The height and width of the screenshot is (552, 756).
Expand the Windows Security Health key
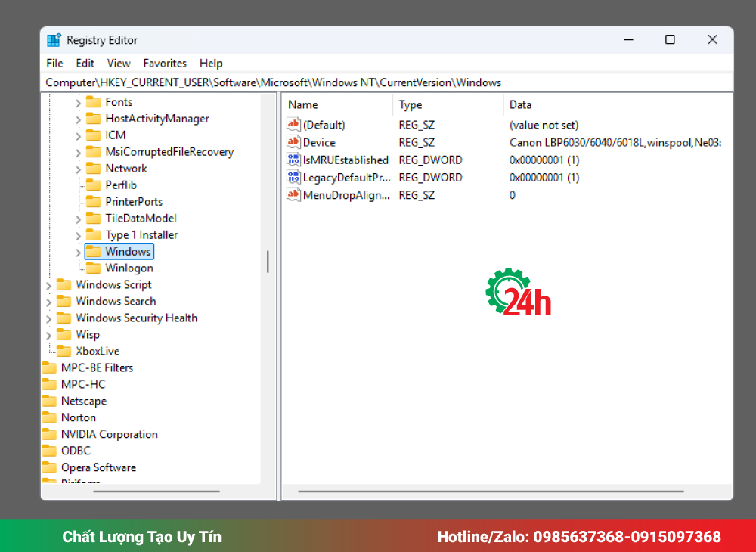[48, 318]
